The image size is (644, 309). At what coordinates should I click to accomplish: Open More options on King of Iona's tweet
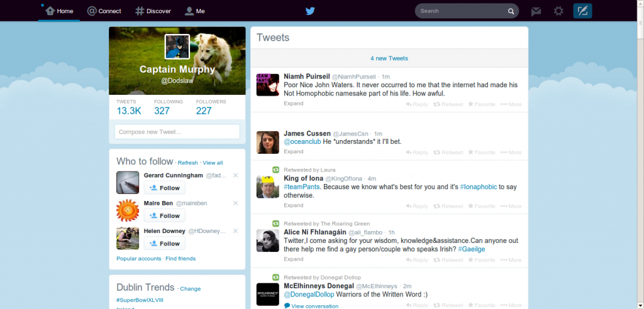coord(511,206)
